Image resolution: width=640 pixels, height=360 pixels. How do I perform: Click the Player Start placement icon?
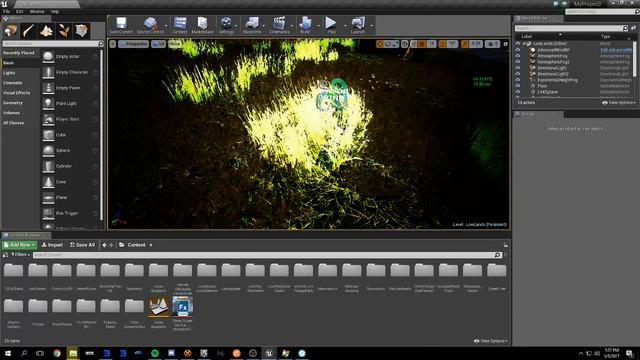(48, 119)
